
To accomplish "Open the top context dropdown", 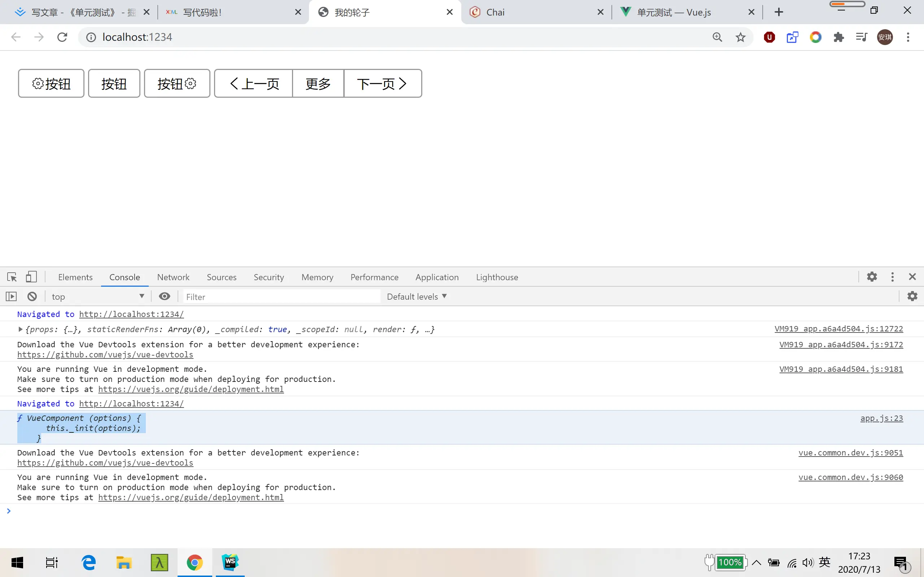I will tap(98, 296).
